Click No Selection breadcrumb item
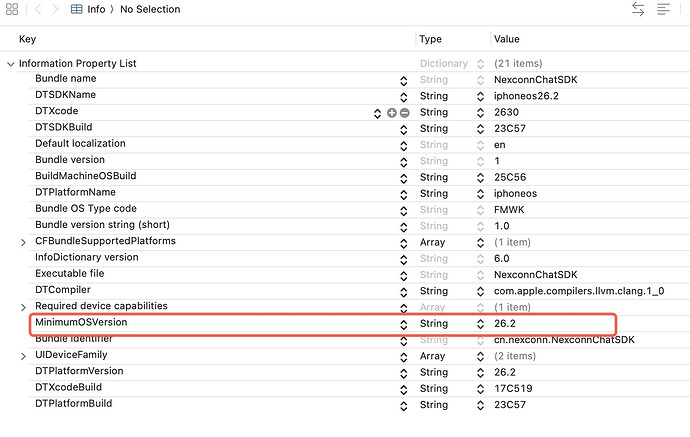The width and height of the screenshot is (690, 437). (150, 10)
